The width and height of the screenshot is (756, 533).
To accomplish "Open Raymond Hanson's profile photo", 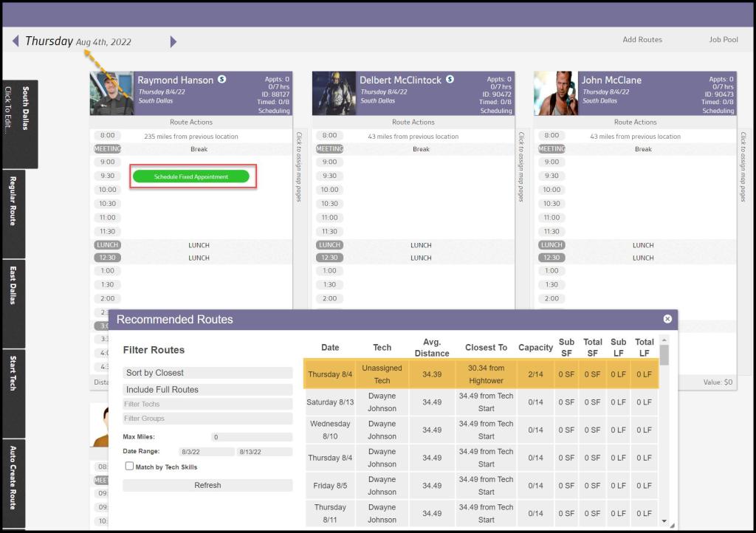I will pos(112,94).
